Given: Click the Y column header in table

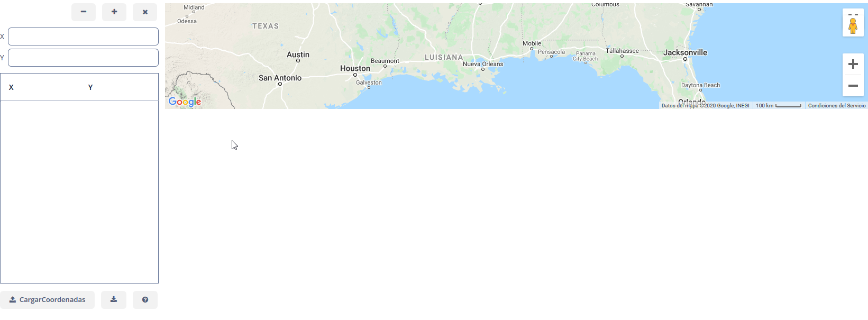Looking at the screenshot, I should click(90, 87).
